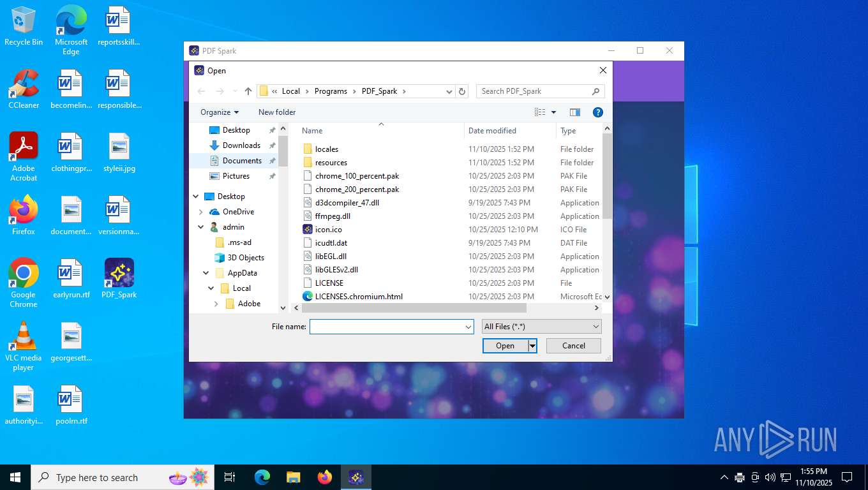Close the Open dialog

602,70
